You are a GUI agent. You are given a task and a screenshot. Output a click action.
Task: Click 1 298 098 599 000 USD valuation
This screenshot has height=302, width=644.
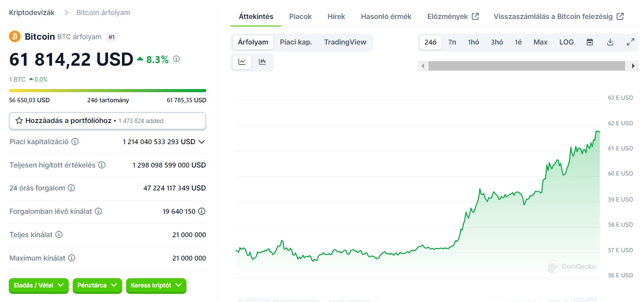pyautogui.click(x=169, y=165)
